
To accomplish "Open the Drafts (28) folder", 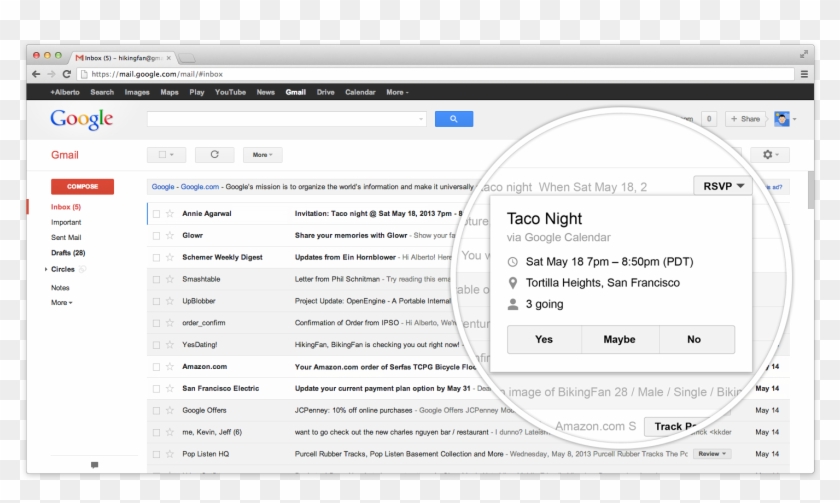I will tap(68, 253).
